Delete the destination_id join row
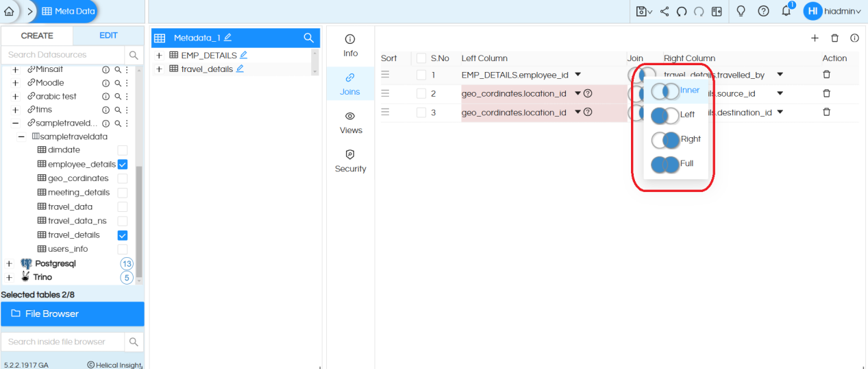The image size is (868, 369). (x=826, y=112)
